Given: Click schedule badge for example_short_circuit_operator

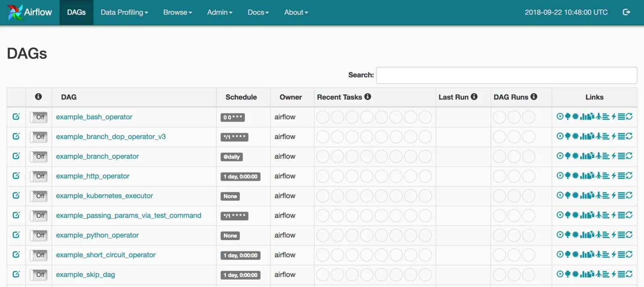Looking at the screenshot, I should (x=240, y=256).
